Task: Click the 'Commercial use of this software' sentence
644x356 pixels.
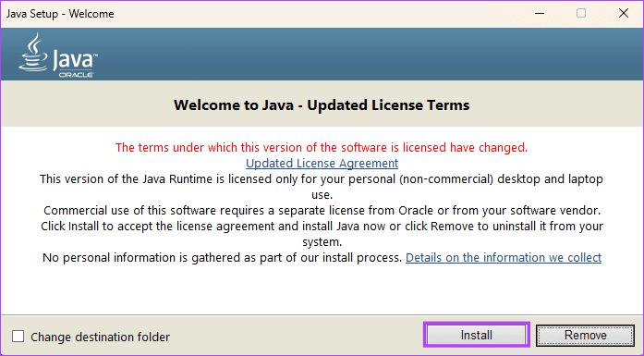Action: (322, 211)
